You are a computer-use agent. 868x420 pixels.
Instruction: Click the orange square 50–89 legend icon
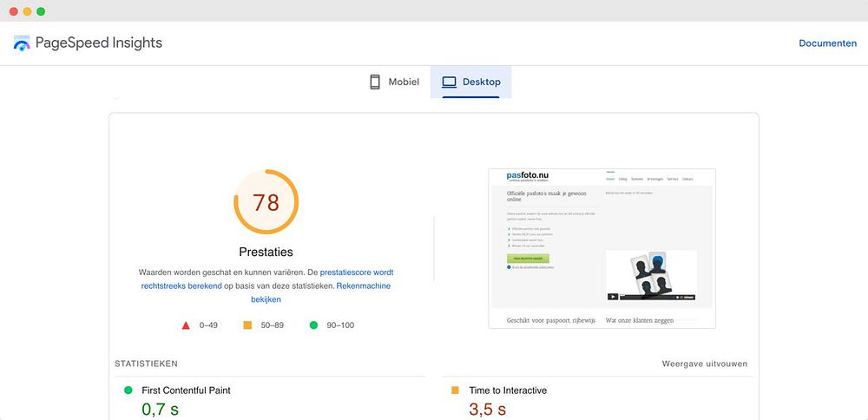point(247,325)
